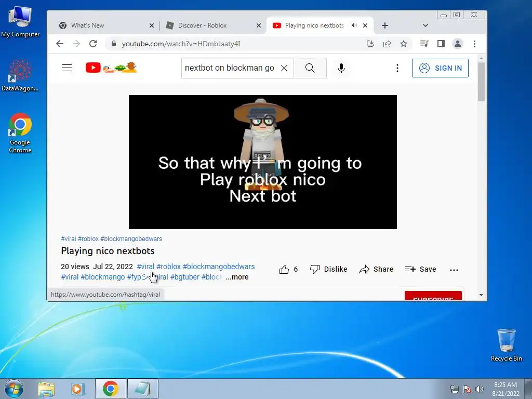
Task: Click the 'Playing nico nextbots' video title
Action: (108, 251)
